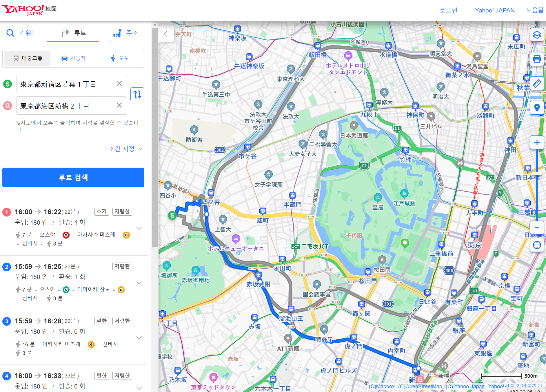Image resolution: width=546 pixels, height=392 pixels.
Task: Click the 저렴한 tag on route 2
Action: 122,266
